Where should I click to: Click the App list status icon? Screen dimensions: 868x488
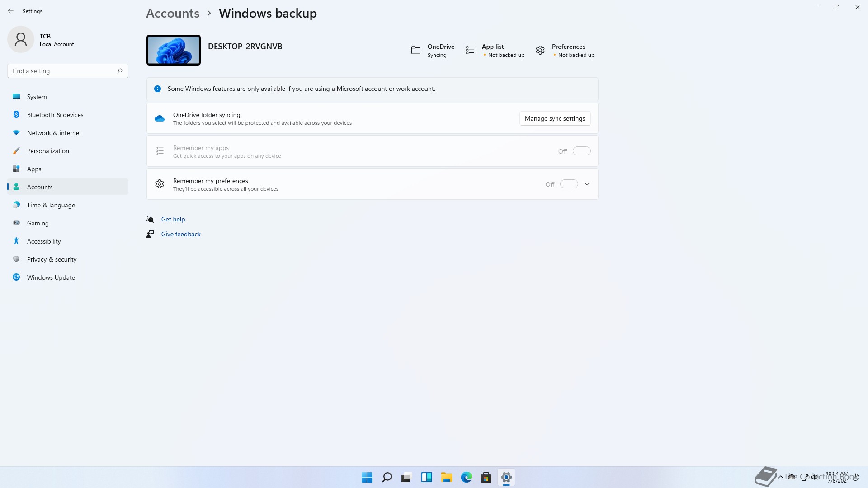[x=470, y=51]
